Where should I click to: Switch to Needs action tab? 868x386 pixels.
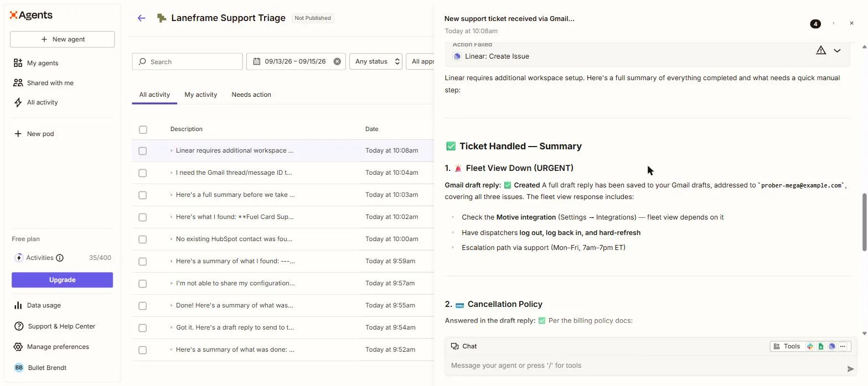tap(251, 95)
